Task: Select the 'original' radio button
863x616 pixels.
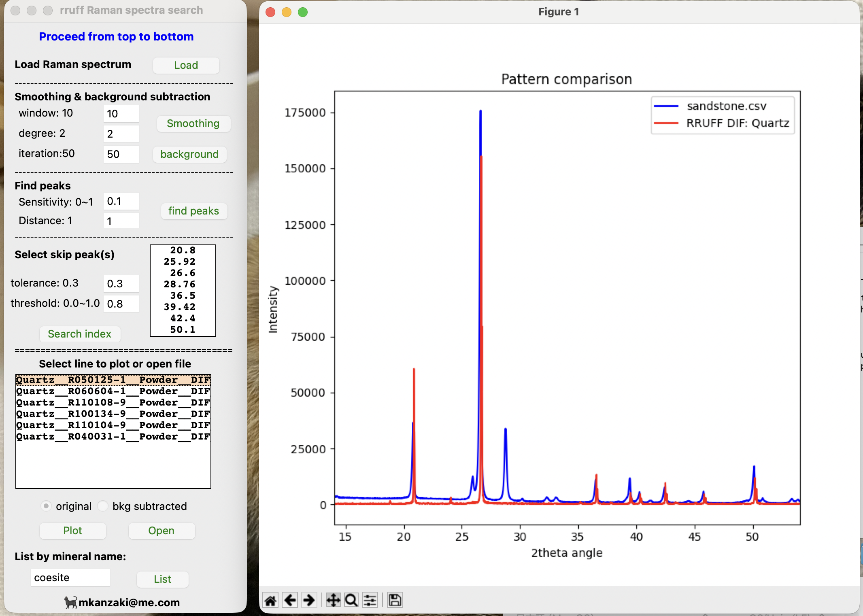Action: 47,506
